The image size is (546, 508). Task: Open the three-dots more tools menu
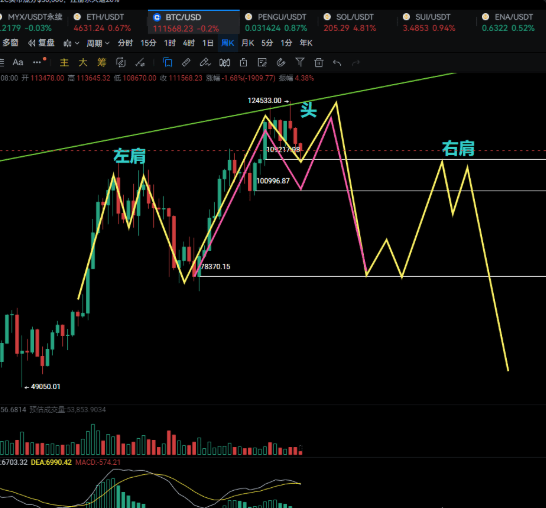click(38, 62)
